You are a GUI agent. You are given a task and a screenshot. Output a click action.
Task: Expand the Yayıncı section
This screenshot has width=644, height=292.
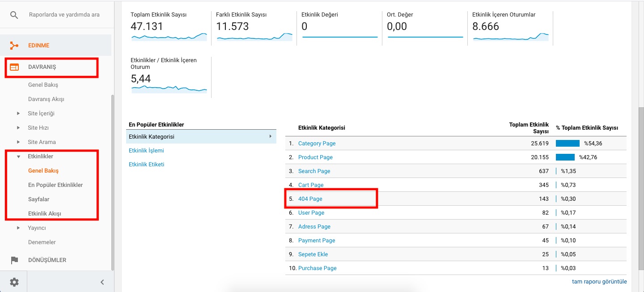(18, 228)
